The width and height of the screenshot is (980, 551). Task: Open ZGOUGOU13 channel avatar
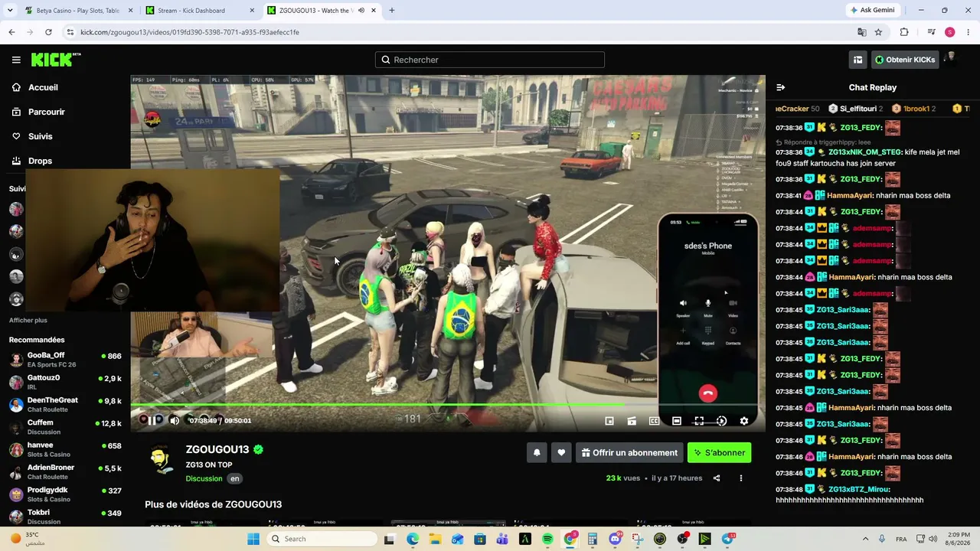tap(160, 459)
